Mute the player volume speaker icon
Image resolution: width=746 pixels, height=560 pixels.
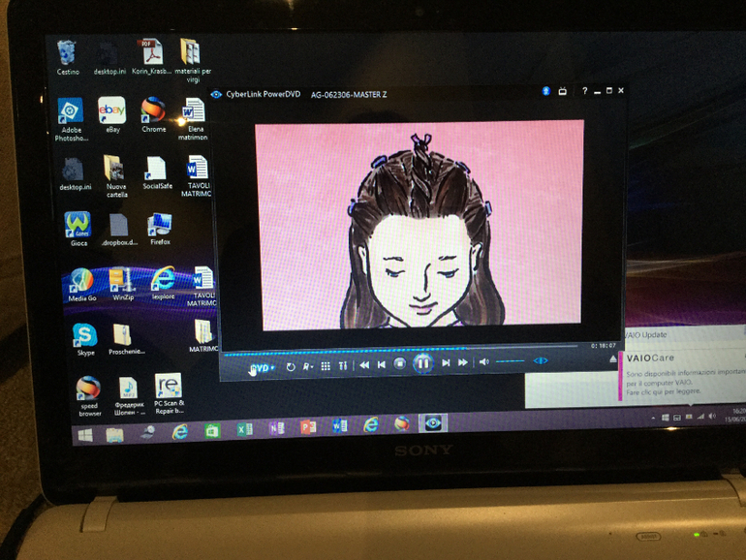(x=483, y=362)
